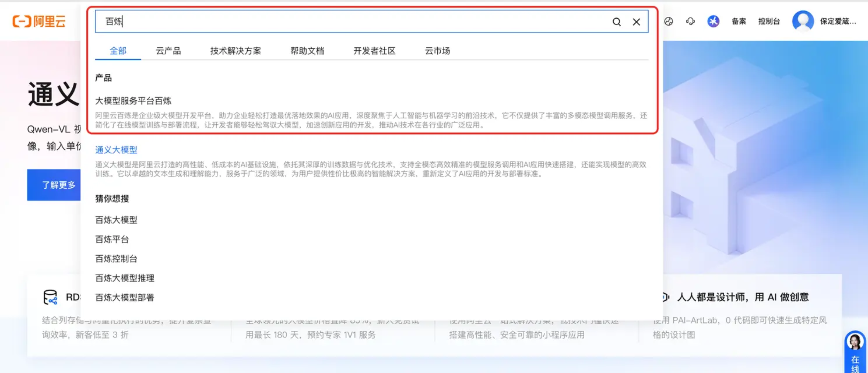Click inside the 百炼 search input field

click(x=337, y=22)
